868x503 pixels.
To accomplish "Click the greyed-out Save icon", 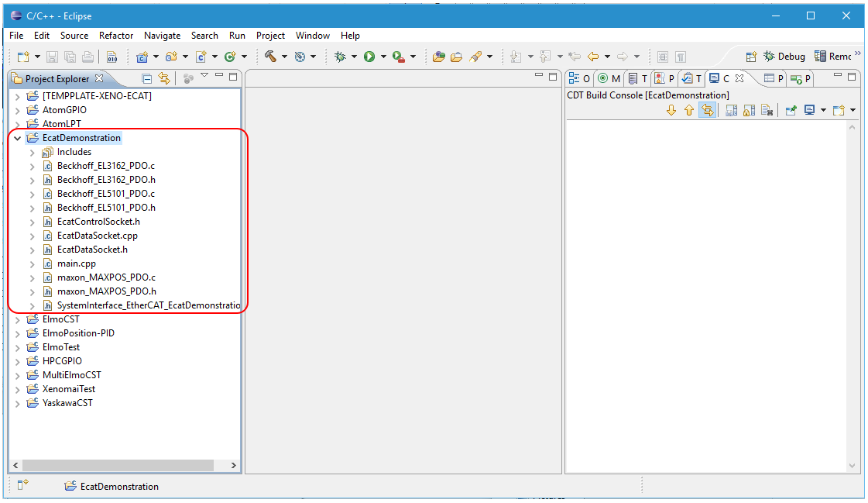I will coord(52,57).
